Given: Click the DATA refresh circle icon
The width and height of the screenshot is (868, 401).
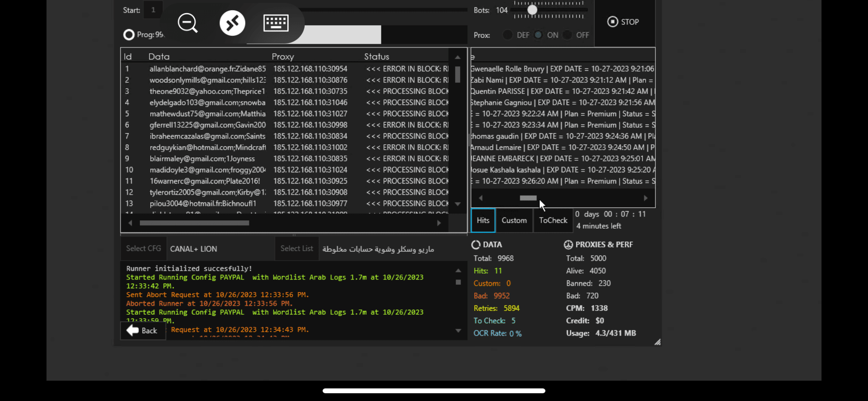Looking at the screenshot, I should pos(476,245).
